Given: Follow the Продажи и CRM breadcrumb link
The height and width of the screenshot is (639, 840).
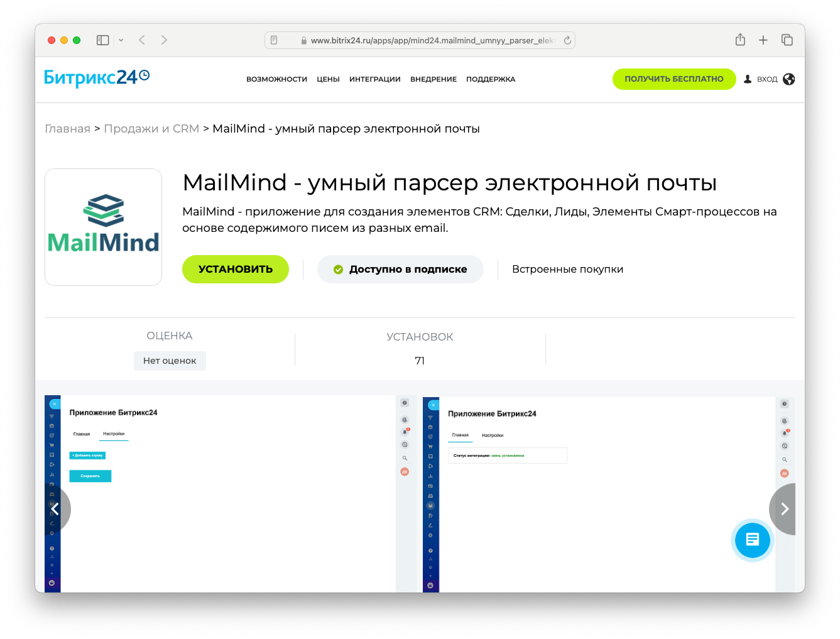Looking at the screenshot, I should [x=151, y=128].
